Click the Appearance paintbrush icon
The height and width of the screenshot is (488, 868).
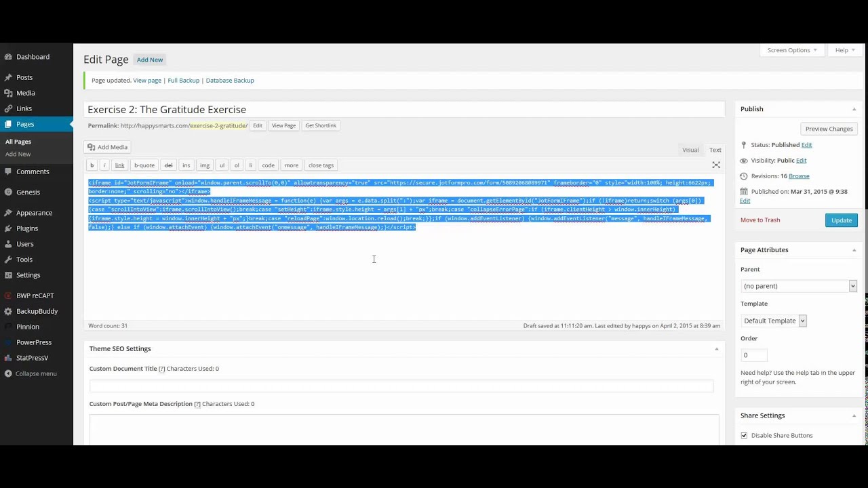click(8, 213)
